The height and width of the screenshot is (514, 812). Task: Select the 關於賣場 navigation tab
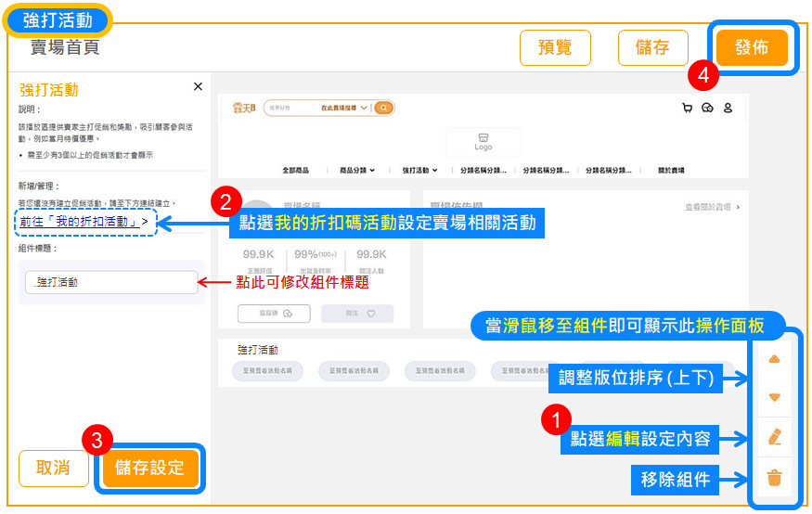coord(665,171)
